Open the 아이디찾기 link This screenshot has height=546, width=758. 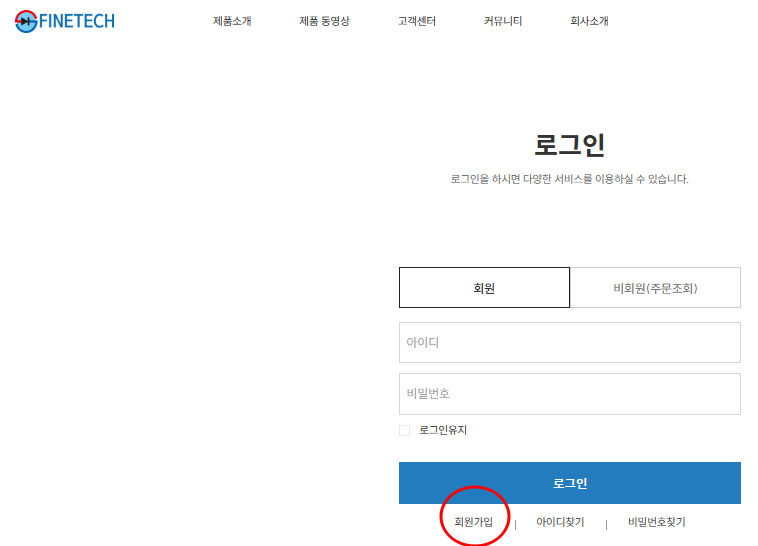point(560,522)
